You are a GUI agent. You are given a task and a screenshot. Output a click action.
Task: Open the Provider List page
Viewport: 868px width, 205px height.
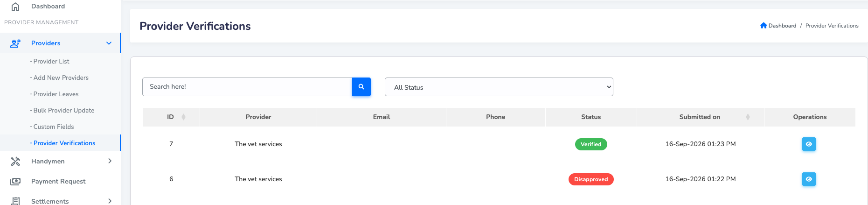(x=51, y=61)
